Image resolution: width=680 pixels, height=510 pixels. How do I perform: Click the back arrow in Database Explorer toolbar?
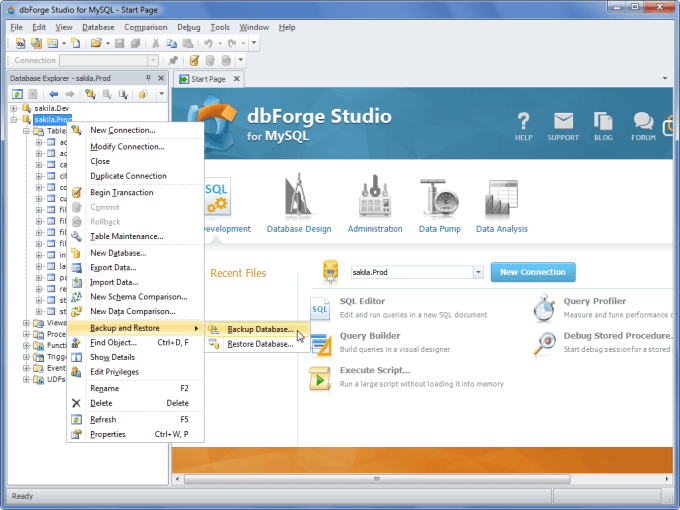54,94
